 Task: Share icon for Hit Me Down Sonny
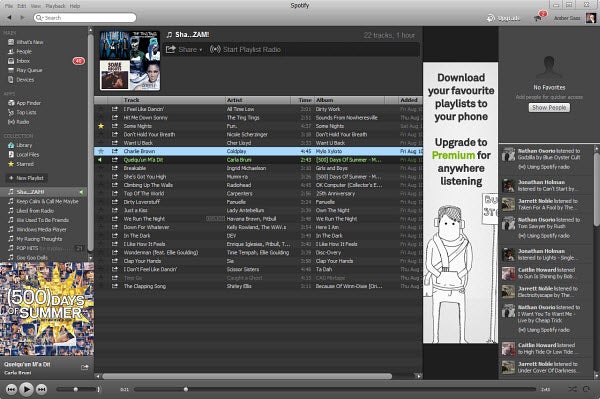point(114,117)
